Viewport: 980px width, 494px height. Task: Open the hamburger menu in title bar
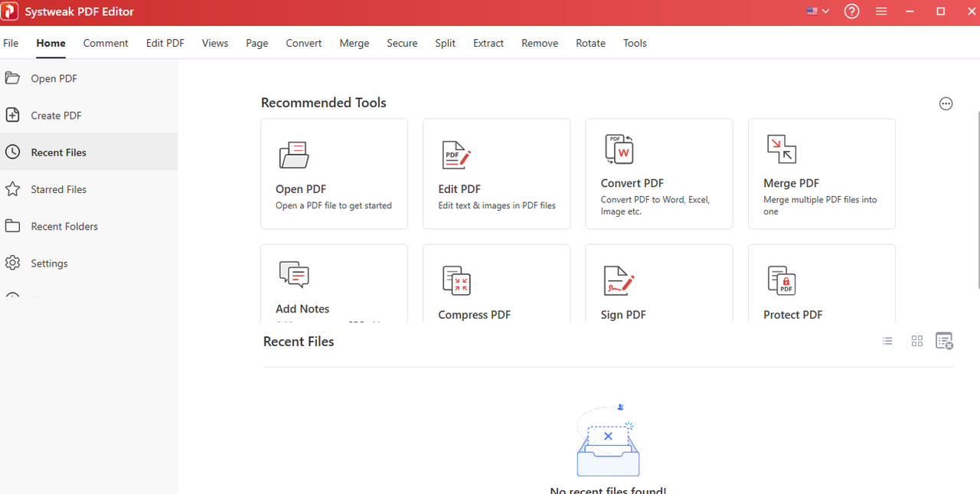point(881,11)
